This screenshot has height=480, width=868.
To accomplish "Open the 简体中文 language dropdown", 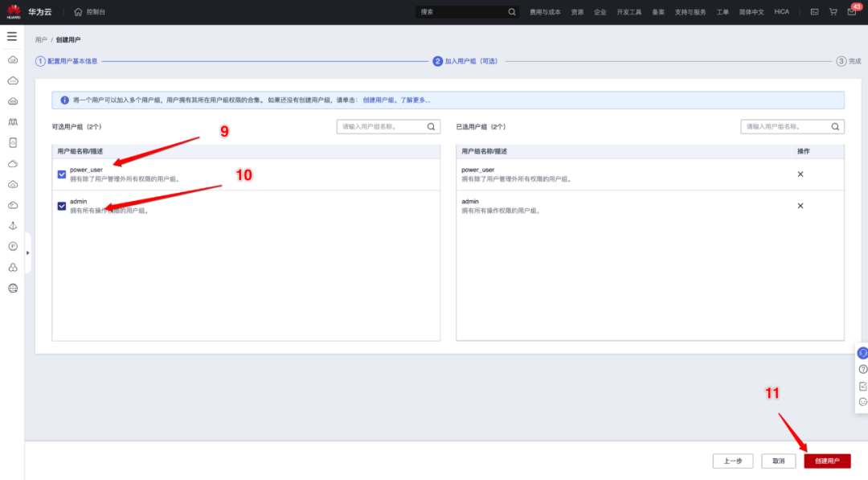I will [x=751, y=12].
